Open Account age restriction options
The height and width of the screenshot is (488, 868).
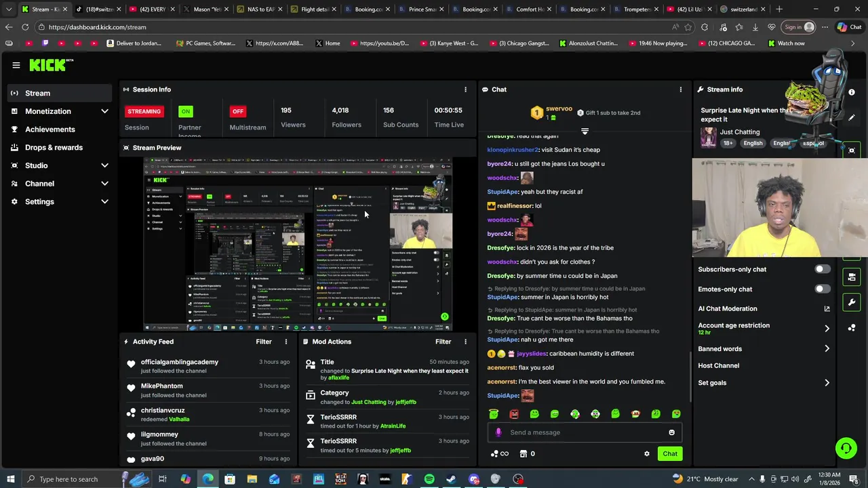pos(827,328)
